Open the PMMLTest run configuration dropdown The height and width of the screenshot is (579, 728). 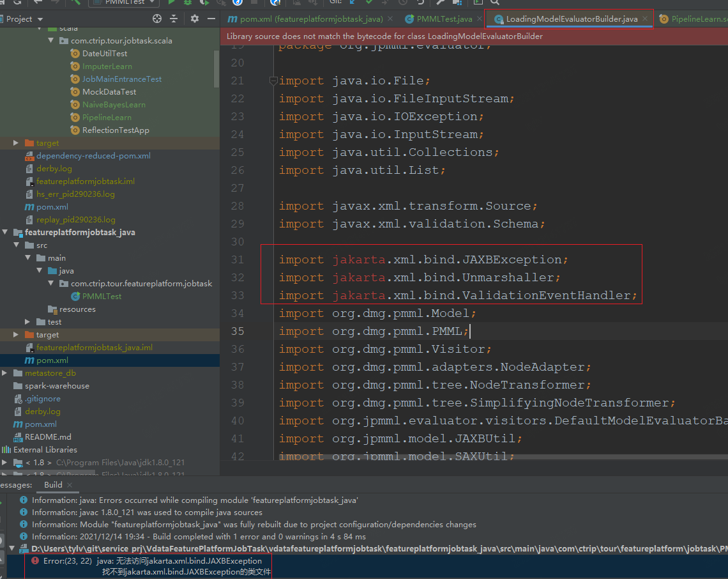[x=123, y=3]
